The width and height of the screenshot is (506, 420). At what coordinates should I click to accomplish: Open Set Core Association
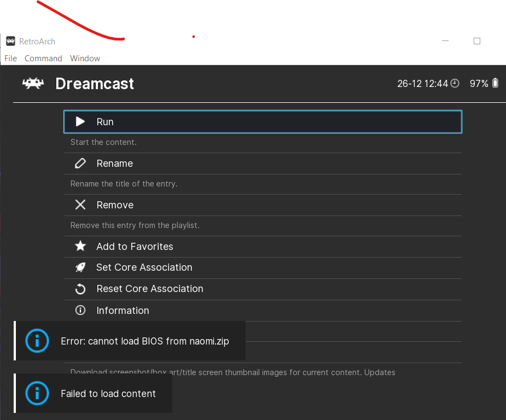click(x=263, y=268)
